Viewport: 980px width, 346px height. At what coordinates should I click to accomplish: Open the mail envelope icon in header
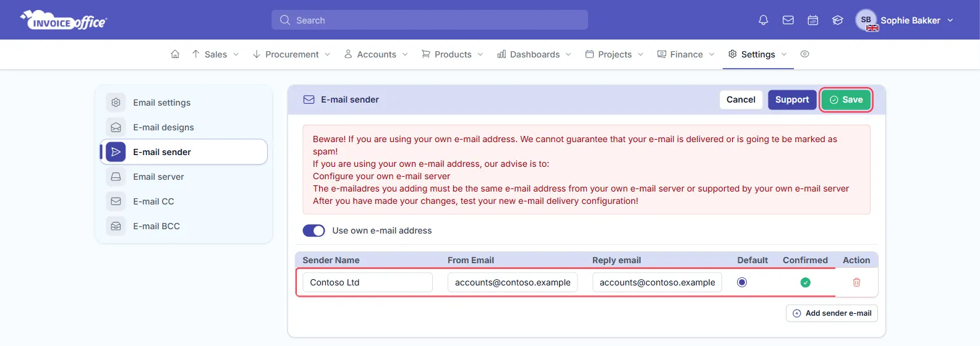(x=788, y=20)
